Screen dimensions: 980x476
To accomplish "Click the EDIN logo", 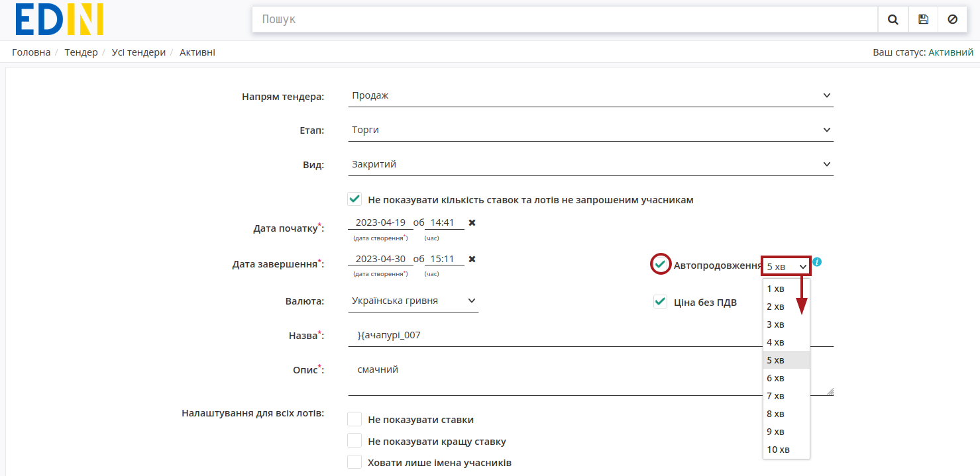I will (x=60, y=19).
